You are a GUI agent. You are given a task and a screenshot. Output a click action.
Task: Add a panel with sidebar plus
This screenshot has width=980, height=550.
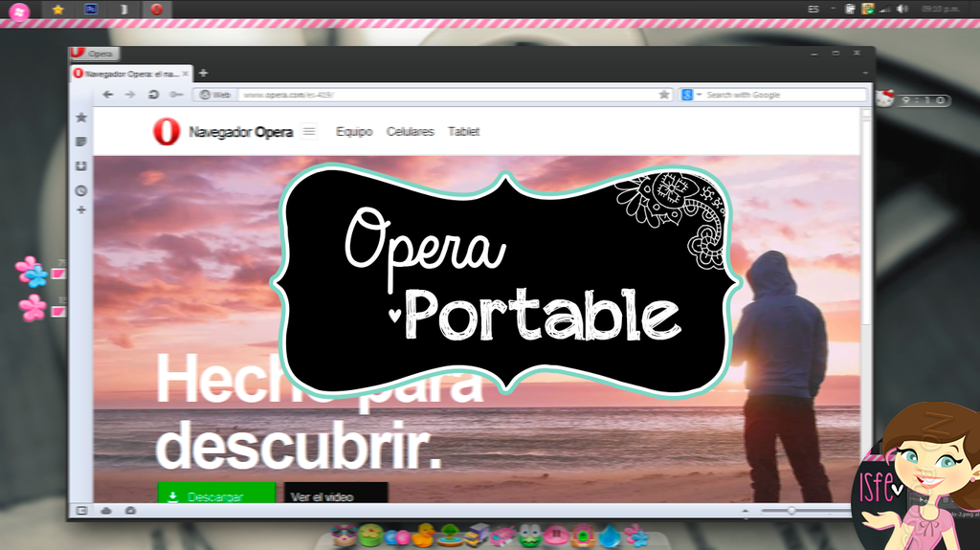click(81, 210)
